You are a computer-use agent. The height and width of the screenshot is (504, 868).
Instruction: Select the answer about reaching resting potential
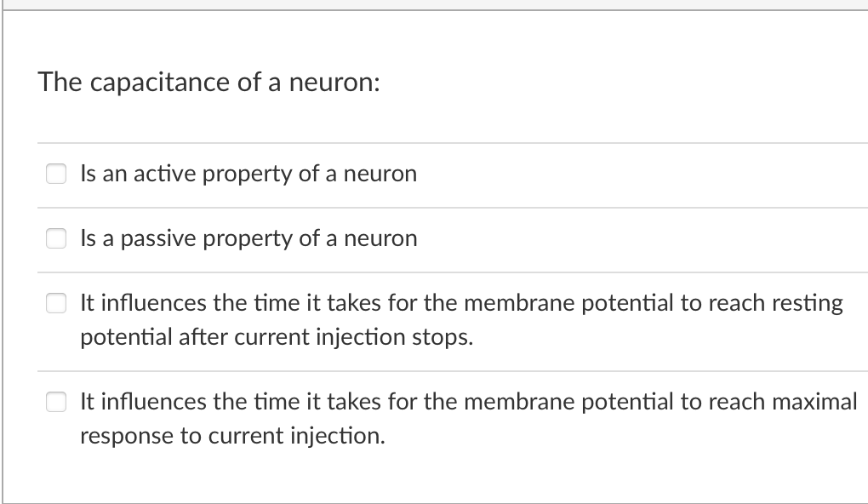tap(56, 303)
